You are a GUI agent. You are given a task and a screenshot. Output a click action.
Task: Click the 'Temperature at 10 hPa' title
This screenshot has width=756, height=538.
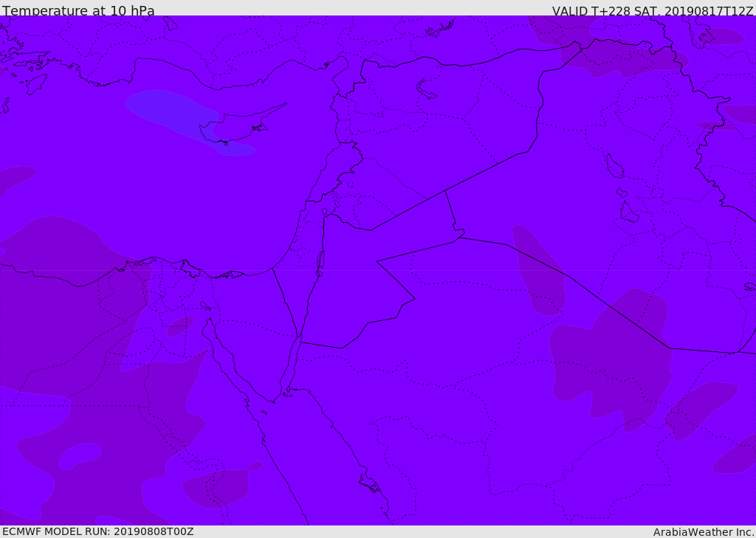[x=78, y=10]
